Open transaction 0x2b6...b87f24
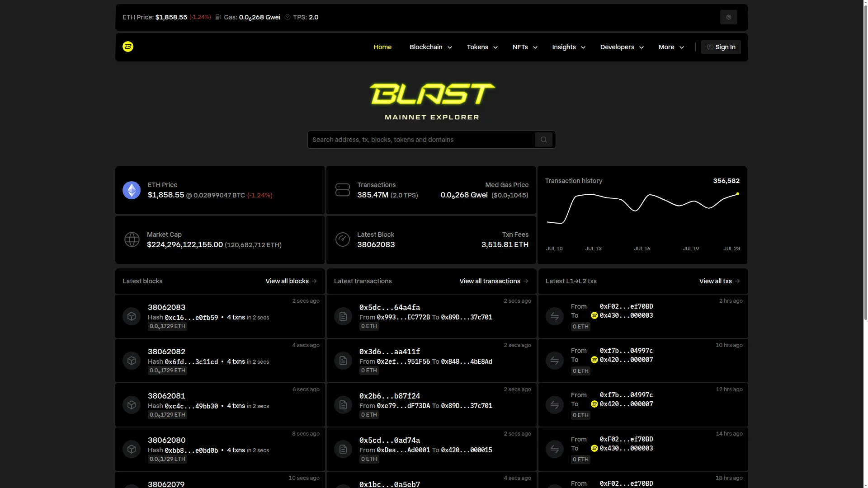Screen dimensions: 868x488 [x=389, y=396]
